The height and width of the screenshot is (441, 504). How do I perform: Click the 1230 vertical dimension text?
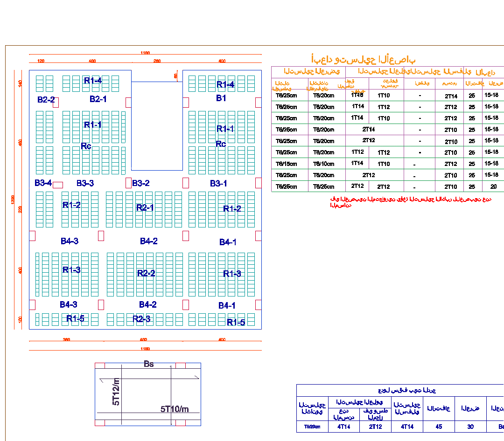coord(13,200)
